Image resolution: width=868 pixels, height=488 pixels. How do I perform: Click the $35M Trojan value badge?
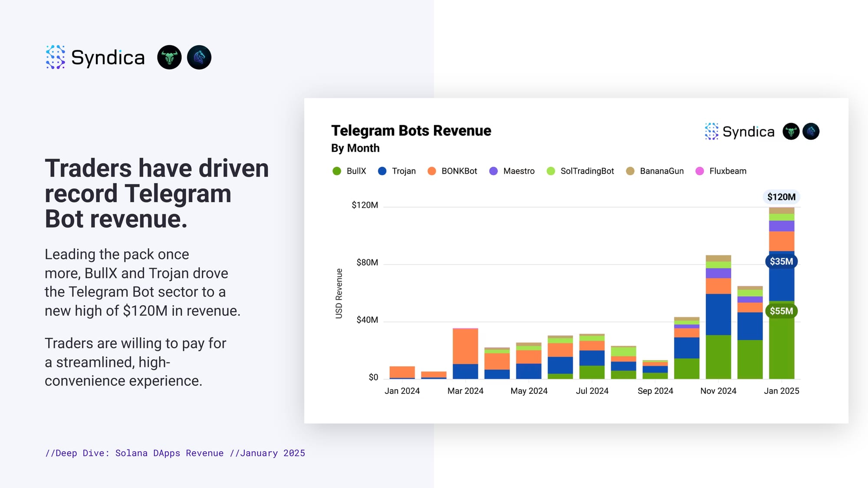coord(781,262)
